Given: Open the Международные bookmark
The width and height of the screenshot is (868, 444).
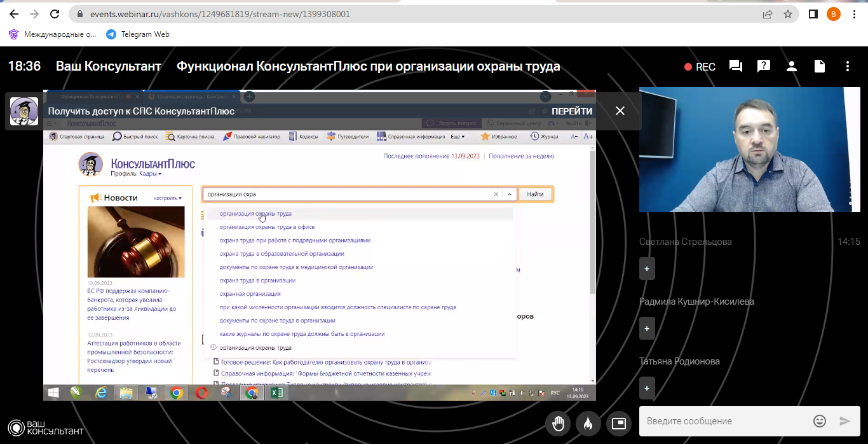Looking at the screenshot, I should click(53, 34).
